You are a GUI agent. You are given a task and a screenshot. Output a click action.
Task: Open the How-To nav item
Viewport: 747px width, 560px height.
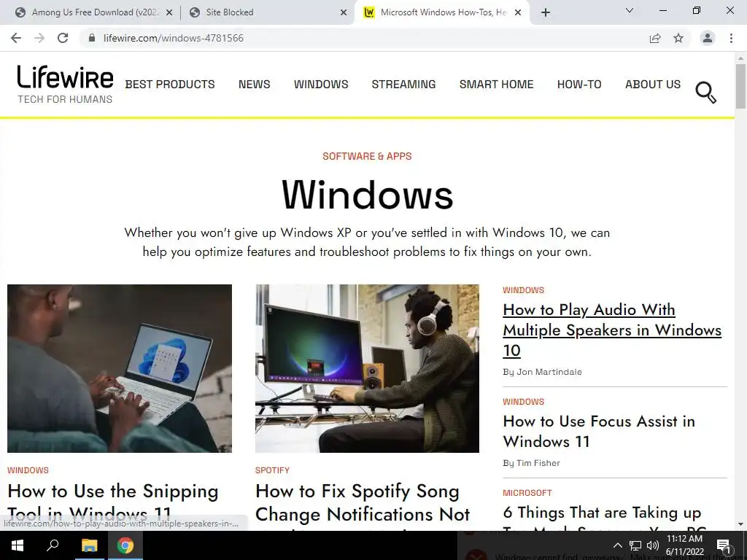pos(579,85)
